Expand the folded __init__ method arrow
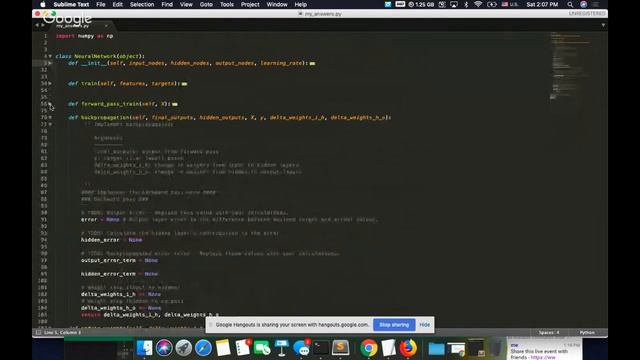Image resolution: width=640 pixels, height=360 pixels. click(50, 63)
